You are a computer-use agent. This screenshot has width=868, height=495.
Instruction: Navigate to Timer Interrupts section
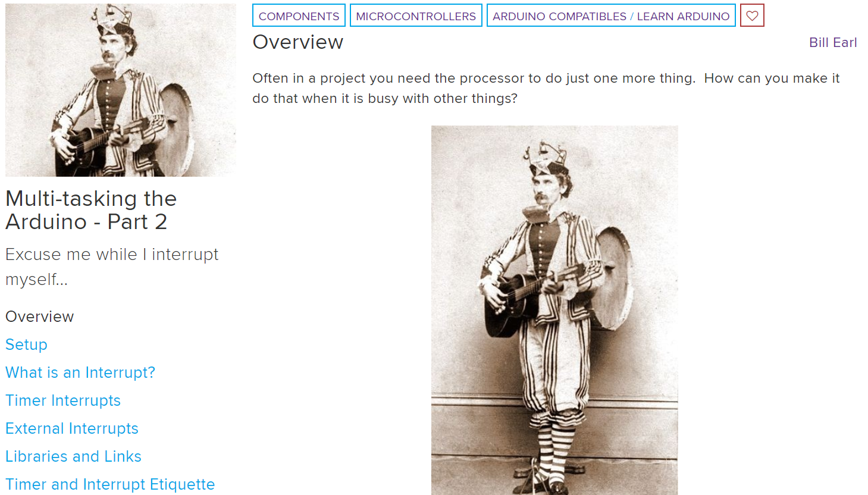pos(63,400)
